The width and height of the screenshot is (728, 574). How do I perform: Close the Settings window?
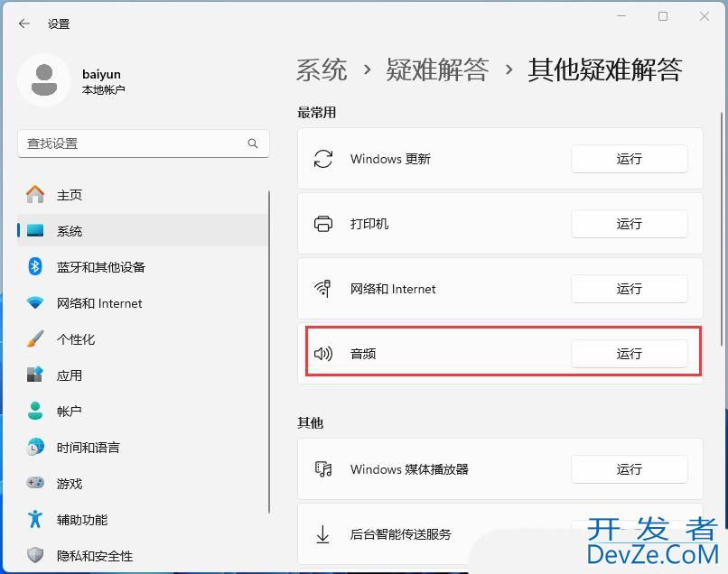[705, 16]
